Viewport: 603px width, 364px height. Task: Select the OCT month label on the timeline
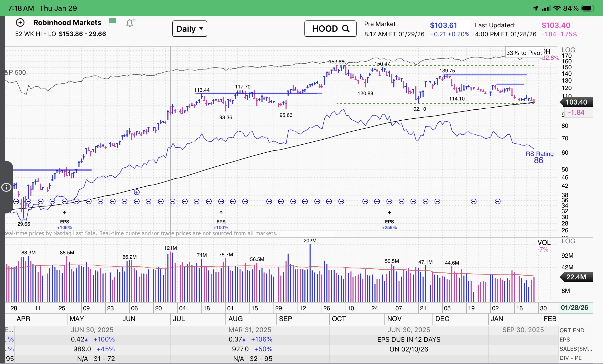pyautogui.click(x=338, y=319)
